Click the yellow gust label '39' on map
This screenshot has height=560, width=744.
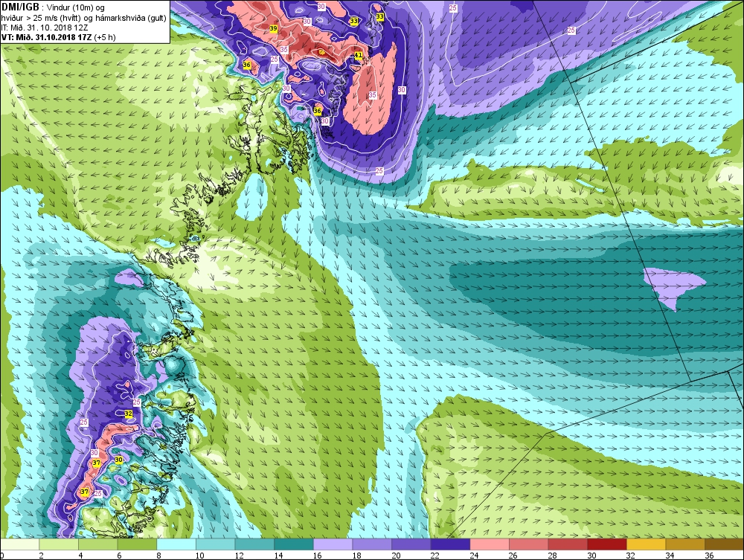point(273,28)
